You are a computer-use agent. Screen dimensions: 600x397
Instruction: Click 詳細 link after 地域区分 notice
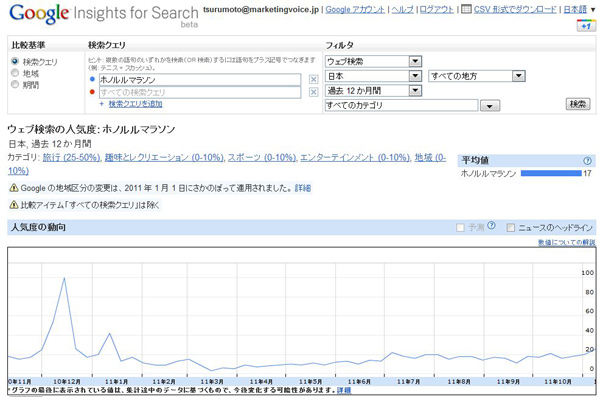pos(302,188)
